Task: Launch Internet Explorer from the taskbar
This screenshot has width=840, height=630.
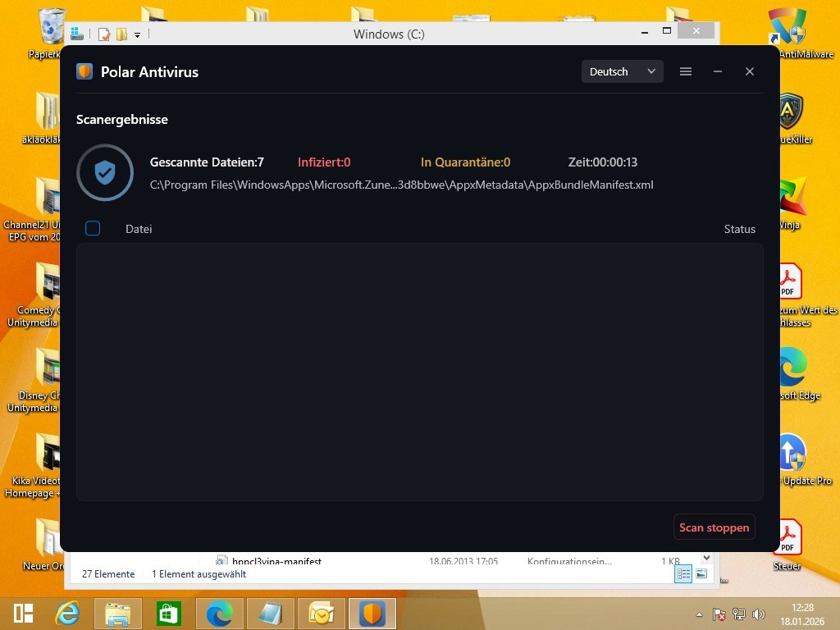Action: tap(68, 614)
